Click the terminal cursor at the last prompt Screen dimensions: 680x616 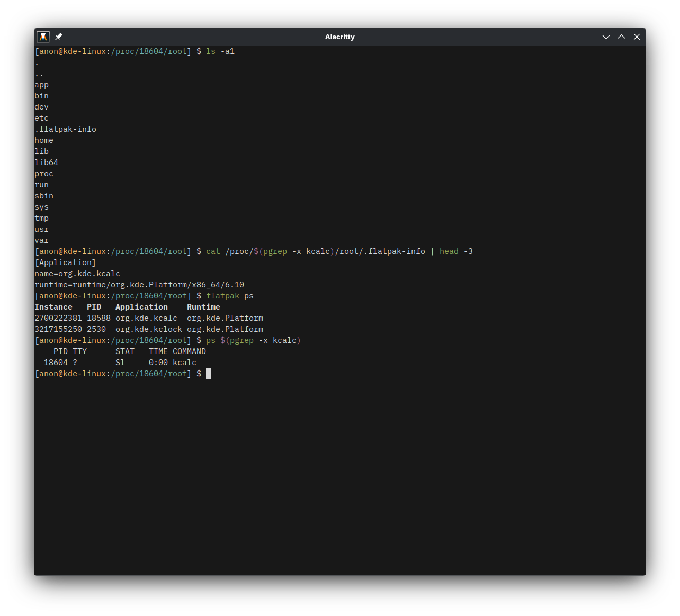pos(208,374)
